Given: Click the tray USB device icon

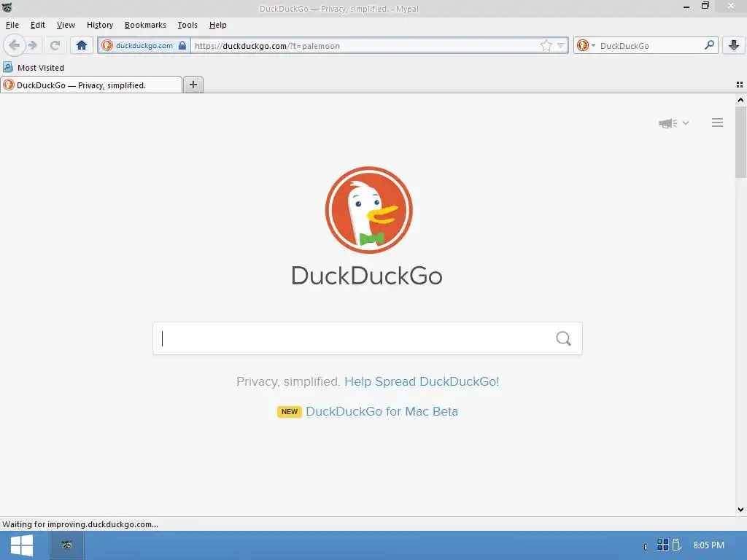Looking at the screenshot, I should [676, 544].
